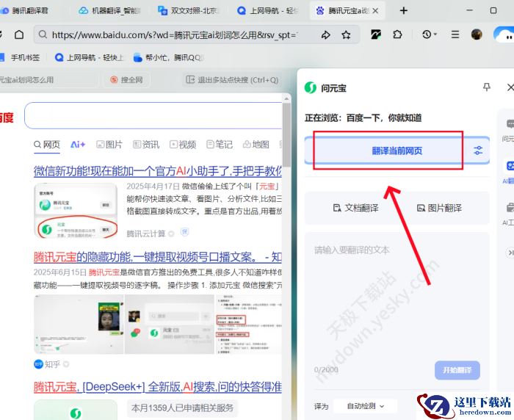This screenshot has height=420, width=514.
Task: Select the Ai+ search tab
Action: click(78, 145)
